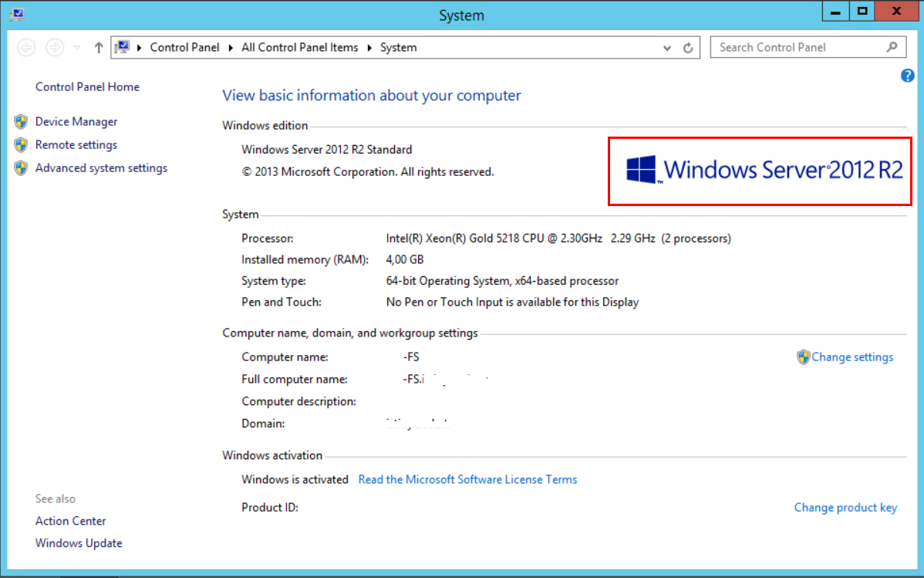924x578 pixels.
Task: Click the '© 2013 Microsoft Corporation' copyright text
Action: tap(368, 171)
